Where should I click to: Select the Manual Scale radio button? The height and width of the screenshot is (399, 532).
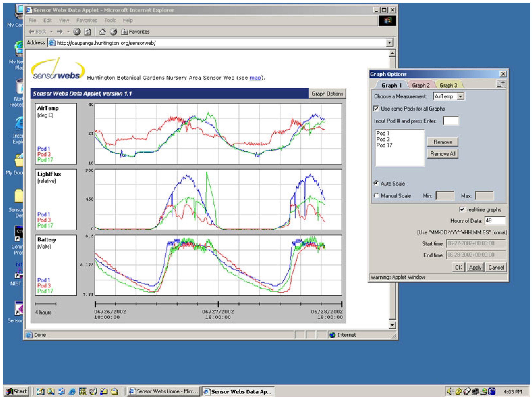[376, 196]
